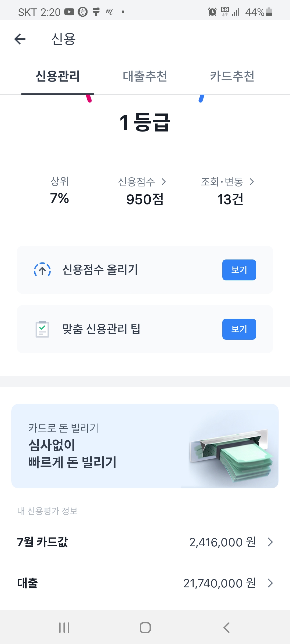Open the 심사없이 빠르게 돈 빌리기 banner

pos(145,446)
